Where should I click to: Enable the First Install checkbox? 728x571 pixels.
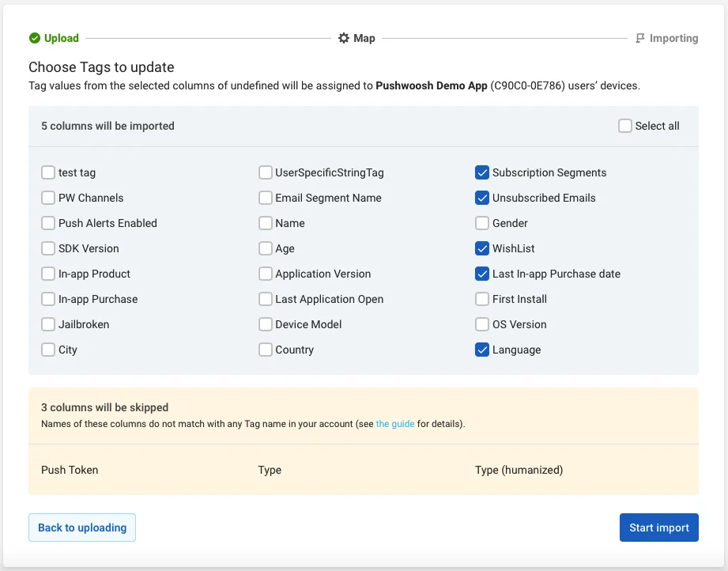pos(482,299)
